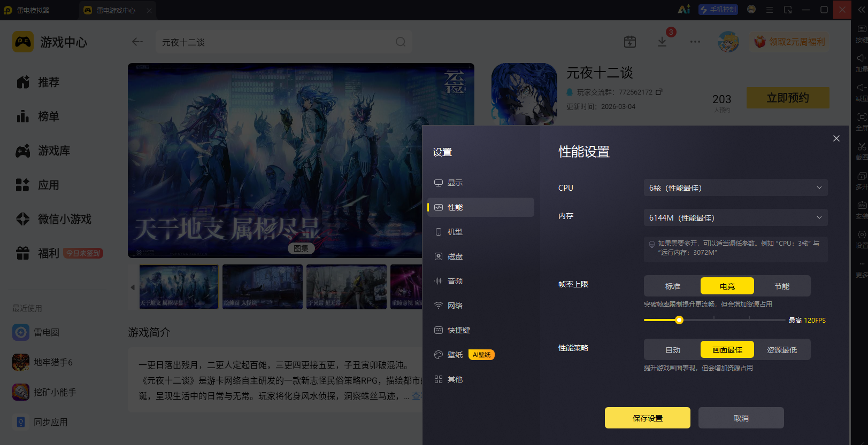Click 取消 in the settings dialog
This screenshot has height=445, width=868.
pyautogui.click(x=741, y=418)
